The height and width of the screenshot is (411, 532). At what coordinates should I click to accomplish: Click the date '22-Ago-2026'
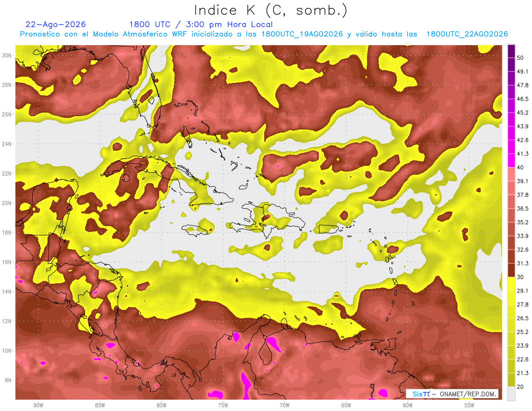coord(56,24)
